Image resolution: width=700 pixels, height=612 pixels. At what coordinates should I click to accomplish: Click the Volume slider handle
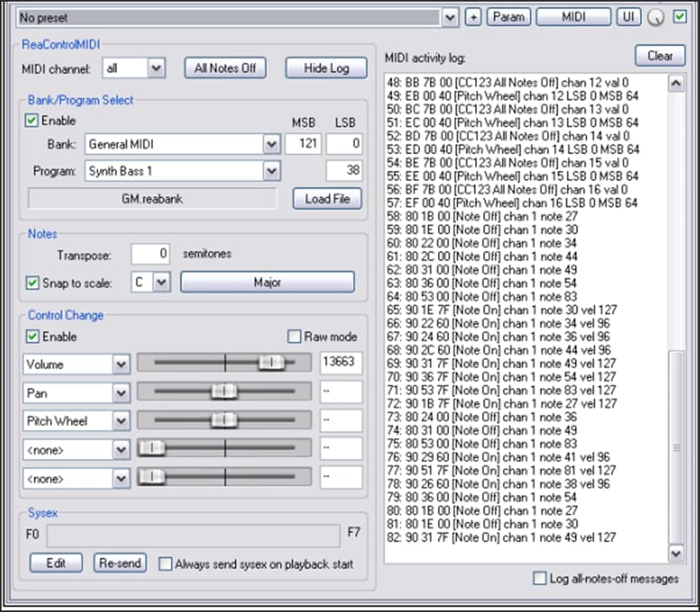click(x=272, y=364)
